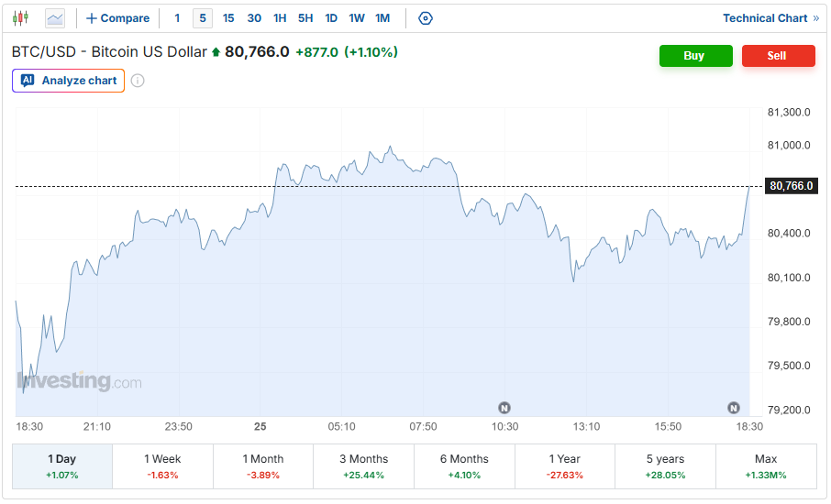Select the 1M interval
The width and height of the screenshot is (831, 504).
[x=382, y=18]
